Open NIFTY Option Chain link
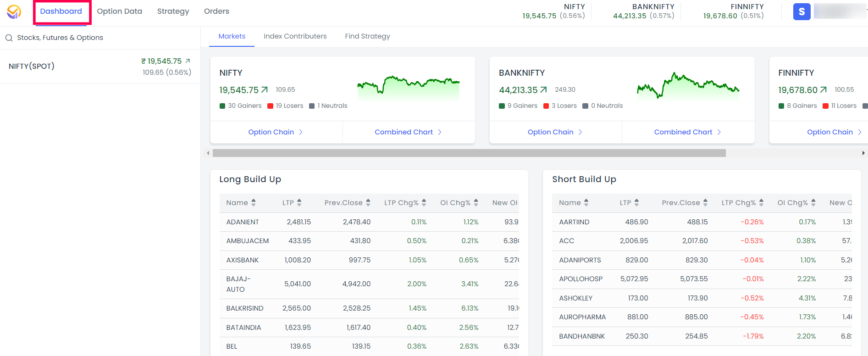The image size is (868, 356). pos(271,132)
